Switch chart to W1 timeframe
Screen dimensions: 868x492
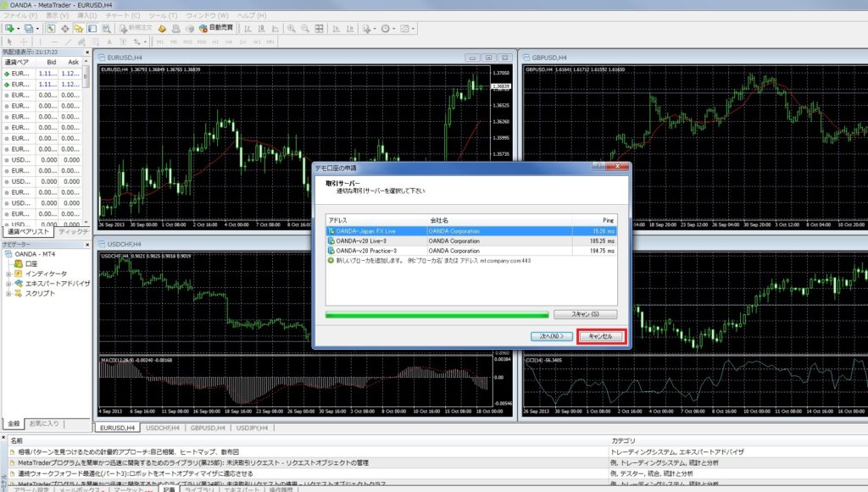click(x=257, y=42)
